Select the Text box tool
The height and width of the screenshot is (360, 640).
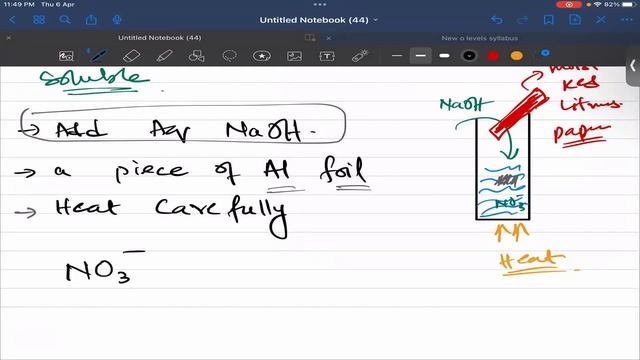[327, 56]
